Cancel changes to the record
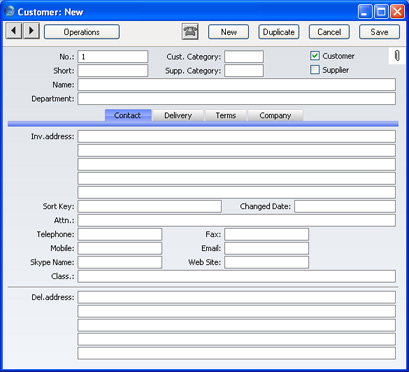The height and width of the screenshot is (372, 409). click(329, 32)
